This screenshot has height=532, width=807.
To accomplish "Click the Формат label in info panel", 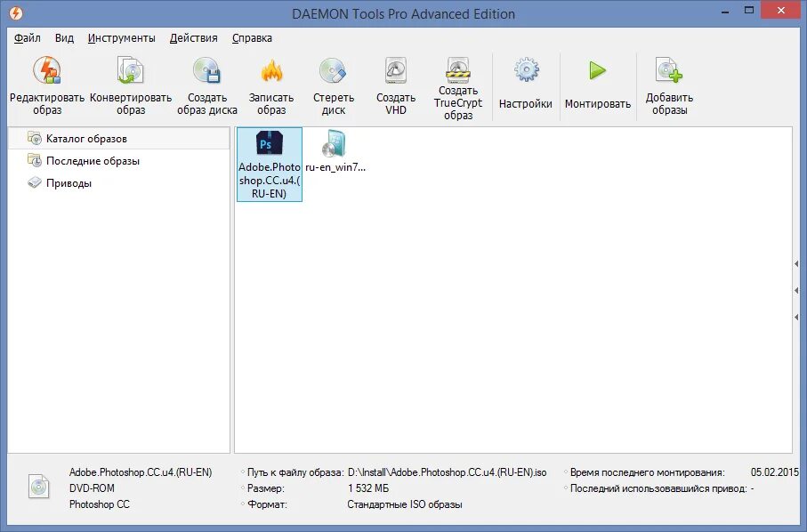I will (x=267, y=504).
